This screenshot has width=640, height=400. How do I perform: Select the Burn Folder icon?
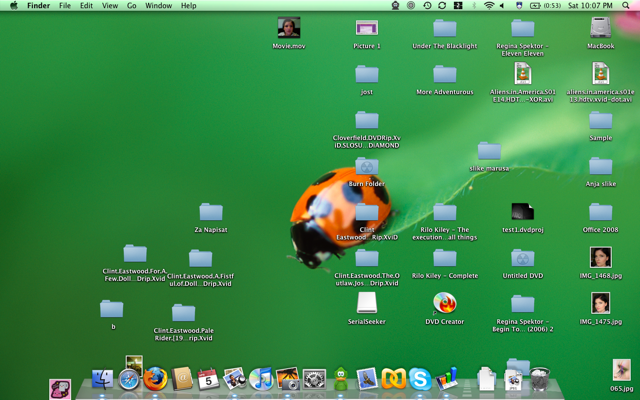coord(367,166)
